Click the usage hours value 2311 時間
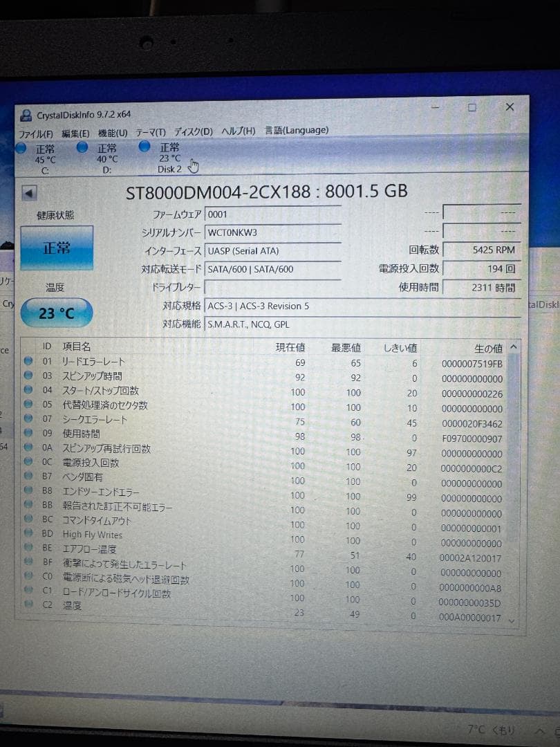This screenshot has width=560, height=747. click(x=481, y=288)
